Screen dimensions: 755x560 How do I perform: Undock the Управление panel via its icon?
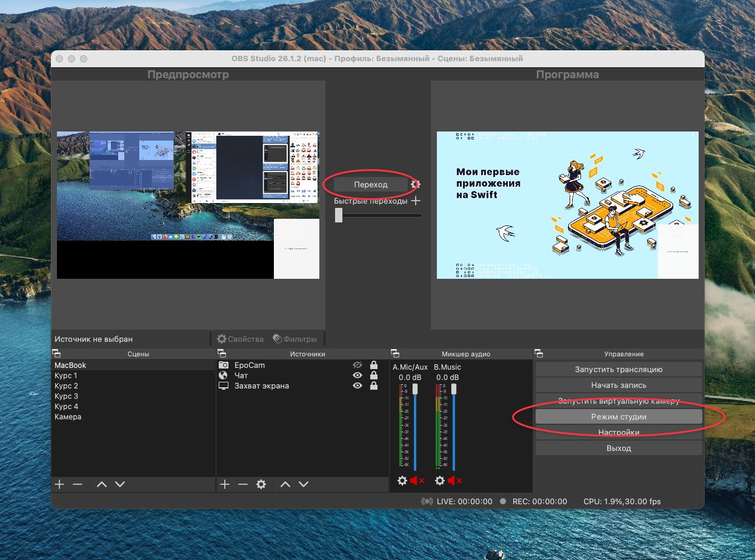[x=539, y=353]
